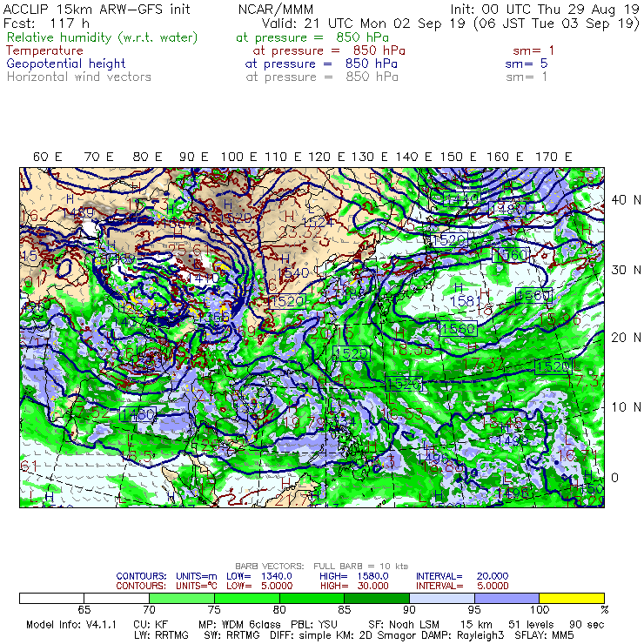
Task: Click the '51 levels' model text
Action: coord(531,625)
